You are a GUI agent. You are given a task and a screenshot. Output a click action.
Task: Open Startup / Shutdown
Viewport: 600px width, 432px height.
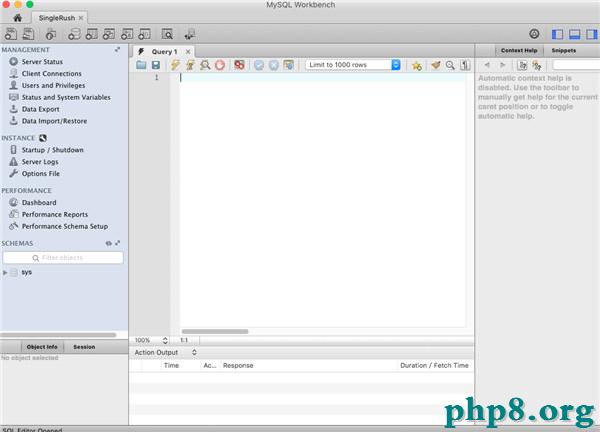pos(52,150)
